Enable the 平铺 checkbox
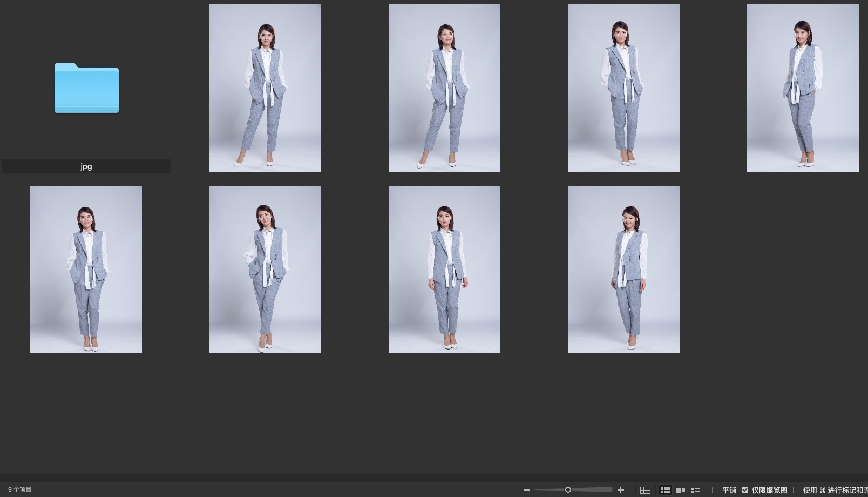This screenshot has height=497, width=868. (715, 490)
